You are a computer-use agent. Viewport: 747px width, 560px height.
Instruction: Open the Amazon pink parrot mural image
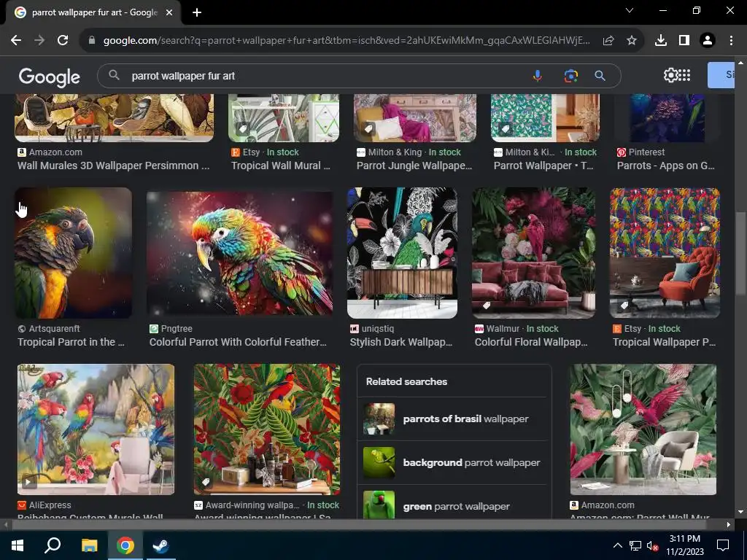pyautogui.click(x=643, y=429)
